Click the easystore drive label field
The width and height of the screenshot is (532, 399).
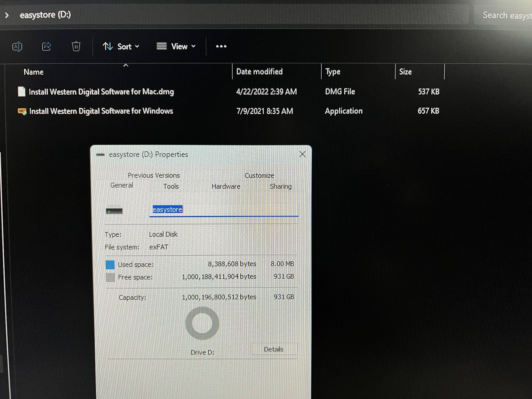tap(224, 210)
